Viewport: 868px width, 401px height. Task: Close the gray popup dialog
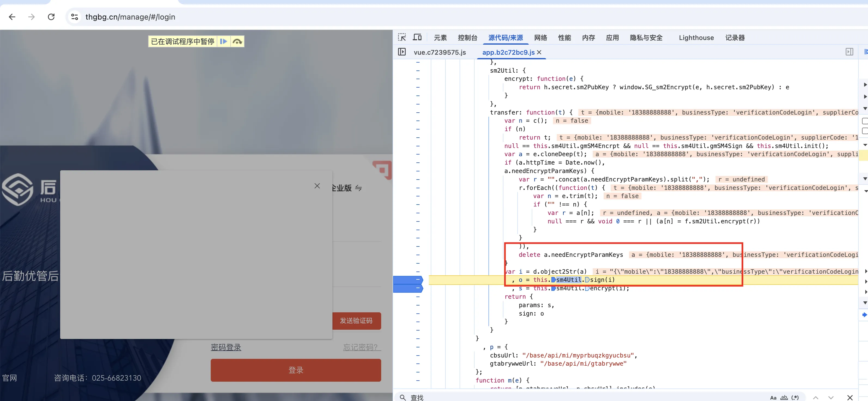[x=317, y=186]
